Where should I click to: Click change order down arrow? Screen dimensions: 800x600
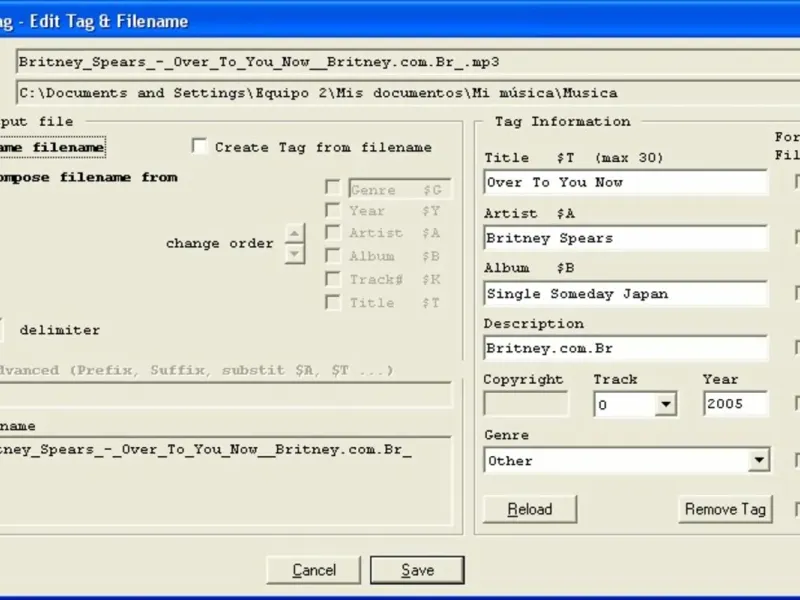coord(294,254)
